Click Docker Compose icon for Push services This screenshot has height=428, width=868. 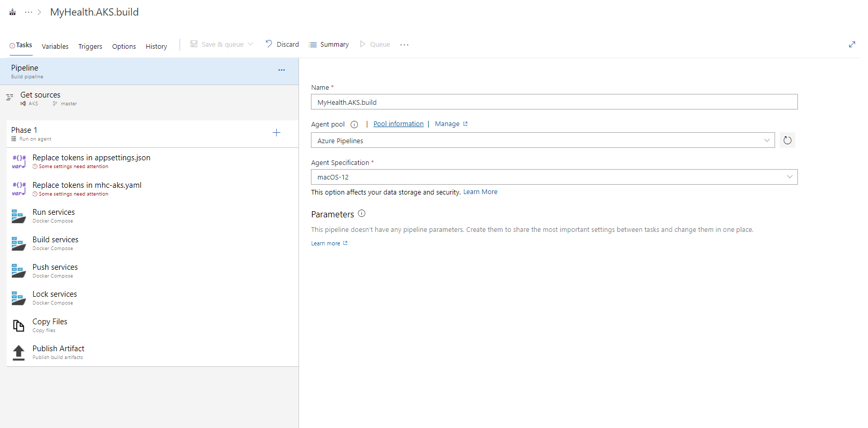click(x=19, y=271)
